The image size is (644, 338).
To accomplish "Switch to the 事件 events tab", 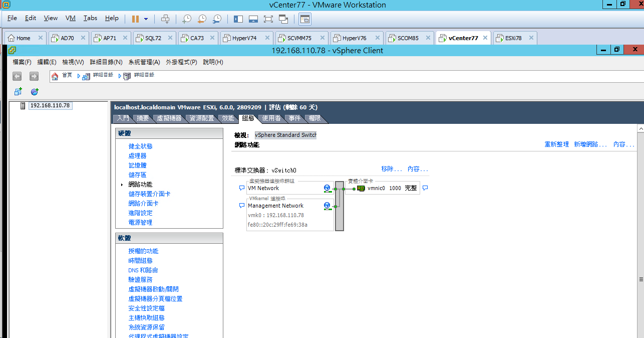I will (x=294, y=118).
